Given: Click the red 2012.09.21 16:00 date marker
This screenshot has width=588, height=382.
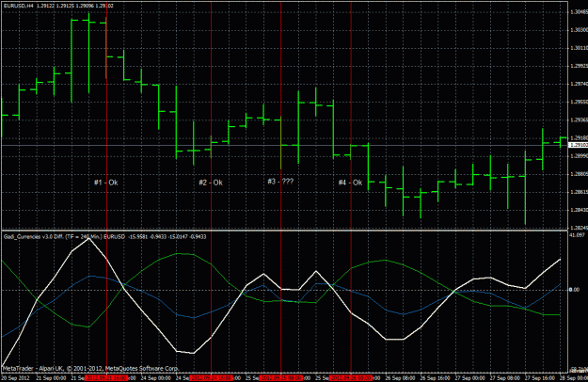Looking at the screenshot, I should pos(106,378).
